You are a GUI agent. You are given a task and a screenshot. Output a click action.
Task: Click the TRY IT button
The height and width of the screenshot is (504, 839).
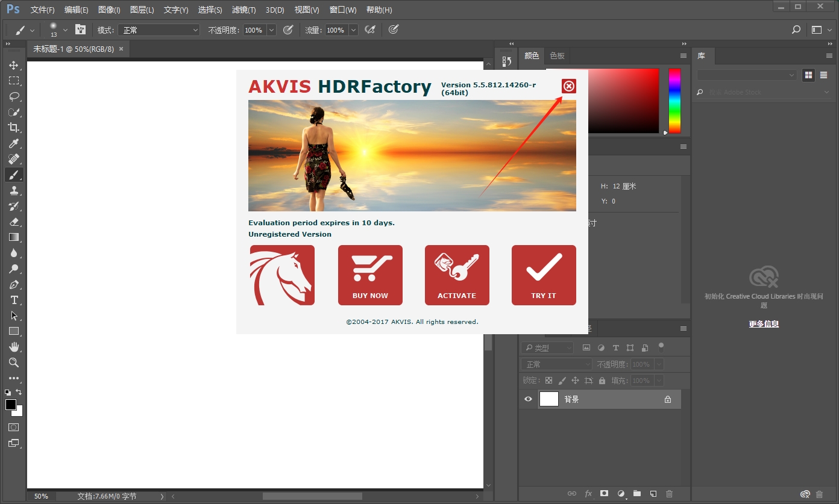544,275
